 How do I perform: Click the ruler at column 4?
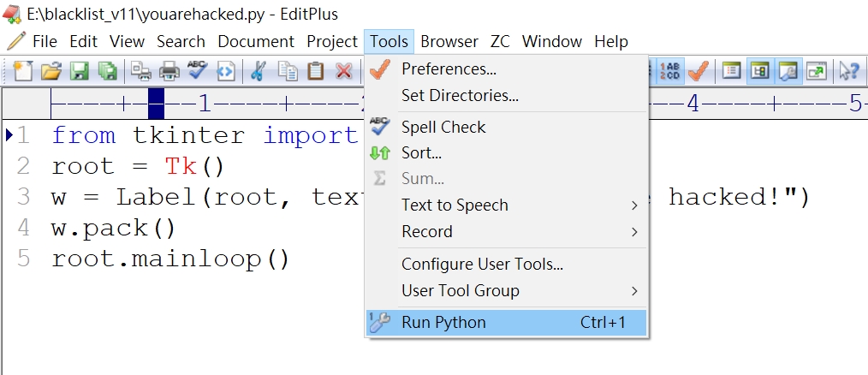693,104
